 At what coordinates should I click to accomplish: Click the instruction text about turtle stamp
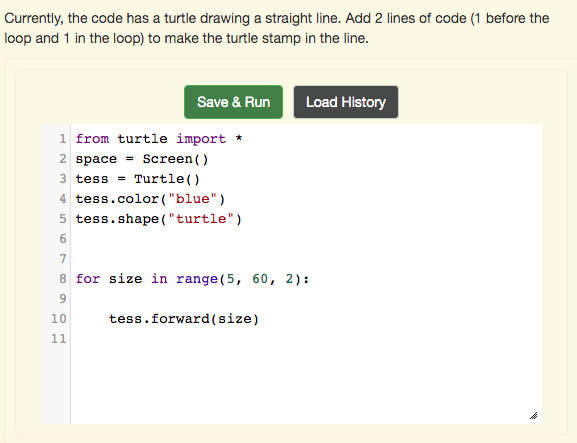coord(277,28)
